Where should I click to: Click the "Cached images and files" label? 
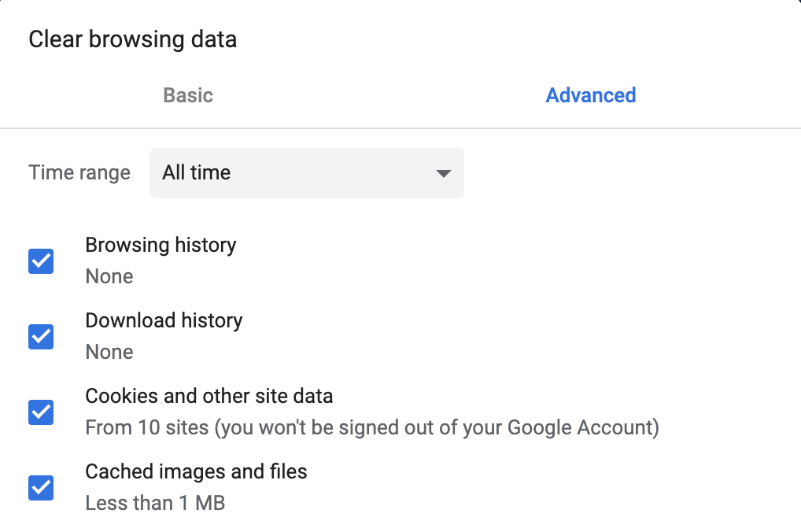coord(196,471)
